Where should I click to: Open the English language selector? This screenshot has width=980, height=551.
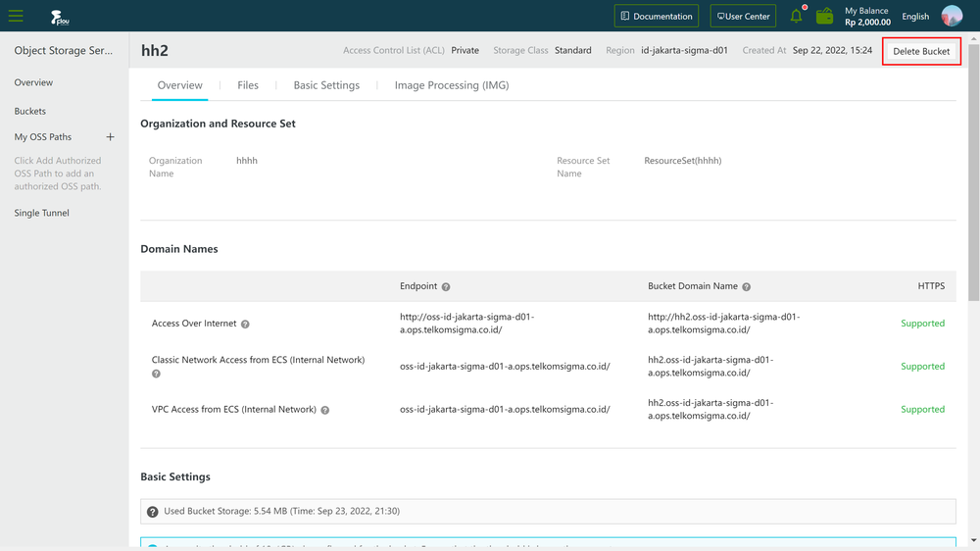click(915, 17)
